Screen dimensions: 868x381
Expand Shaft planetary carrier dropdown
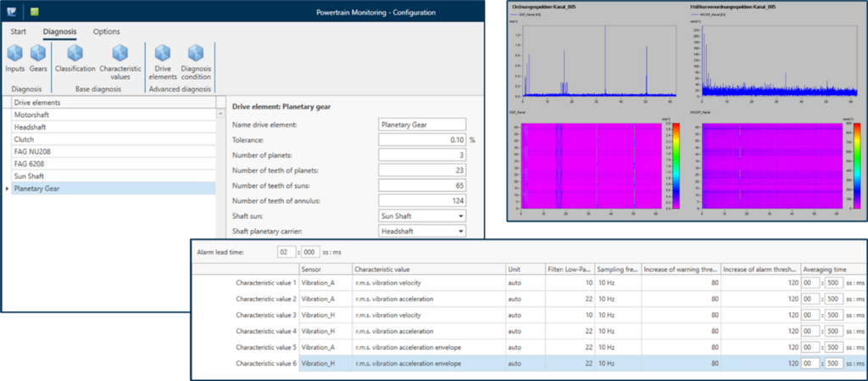460,231
